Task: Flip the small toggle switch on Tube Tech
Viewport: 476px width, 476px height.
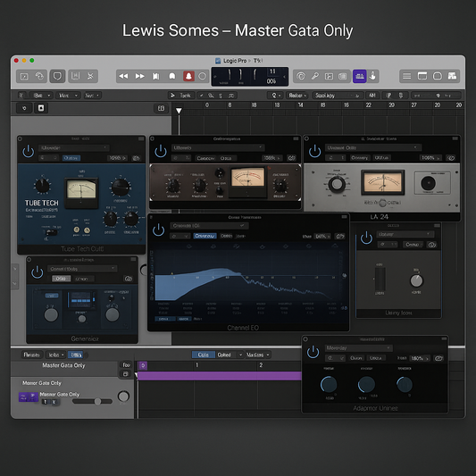Action: (x=50, y=232)
